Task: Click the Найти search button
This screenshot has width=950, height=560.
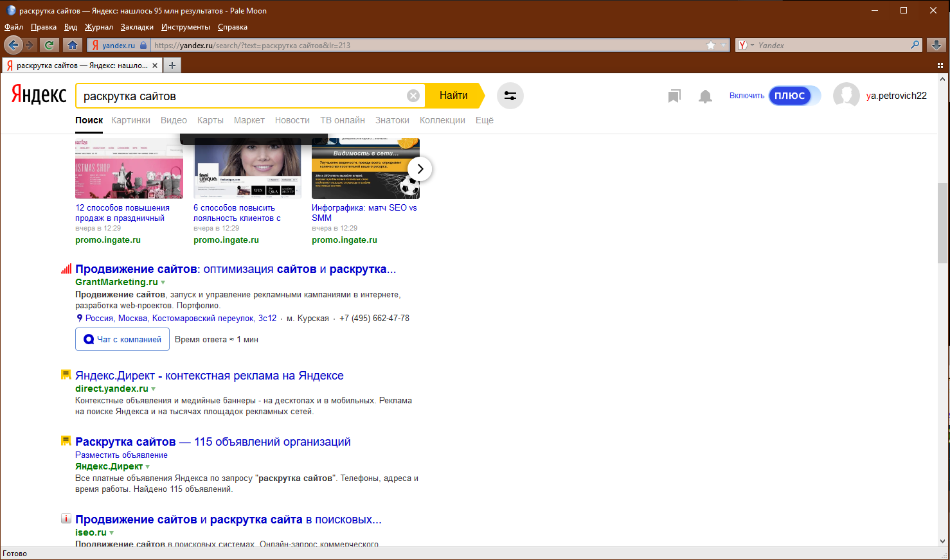Action: pyautogui.click(x=454, y=96)
